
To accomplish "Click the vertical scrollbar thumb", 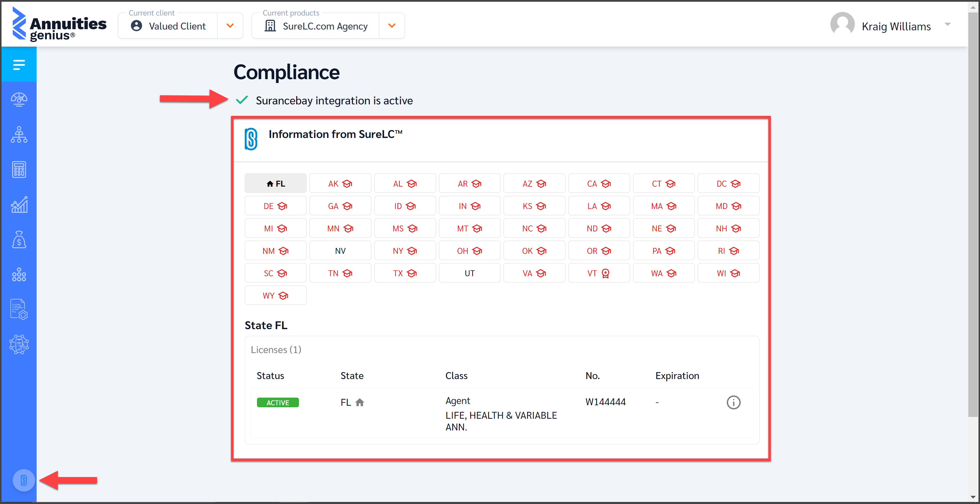I will click(x=973, y=215).
